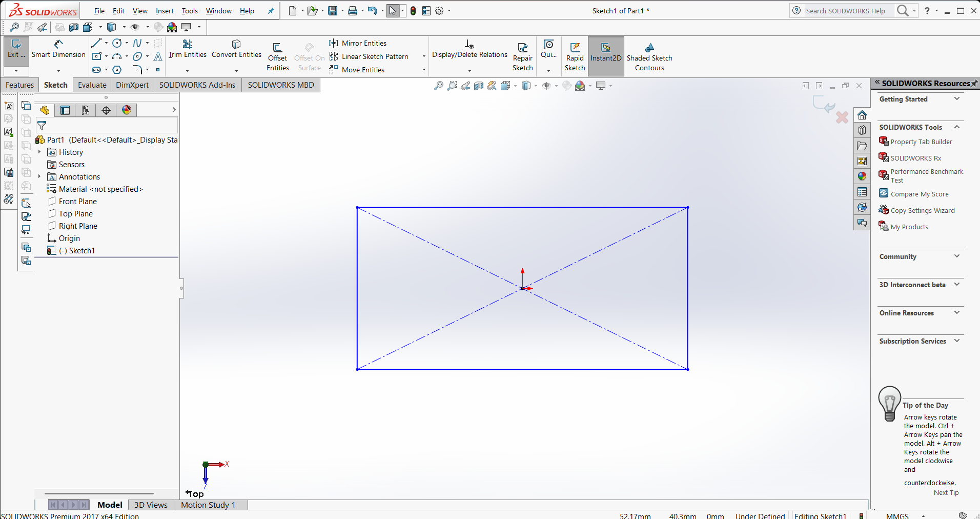Click Move Entities
980x519 pixels.
point(357,70)
